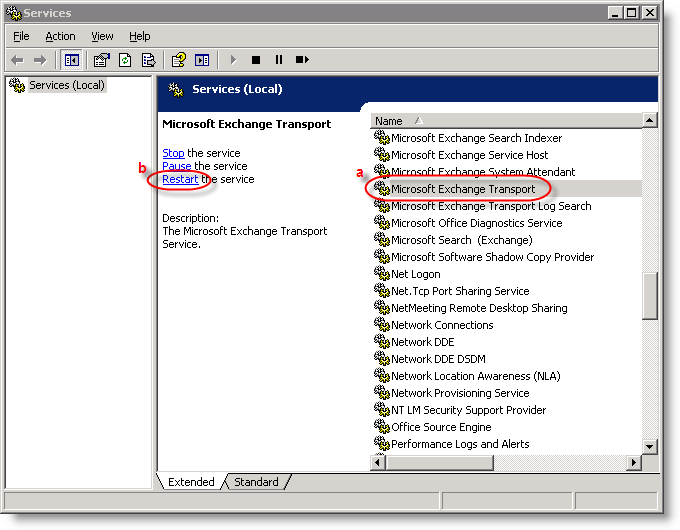Select Network Location Awareness (NLA) row
The height and width of the screenshot is (530, 680).
tap(506, 376)
